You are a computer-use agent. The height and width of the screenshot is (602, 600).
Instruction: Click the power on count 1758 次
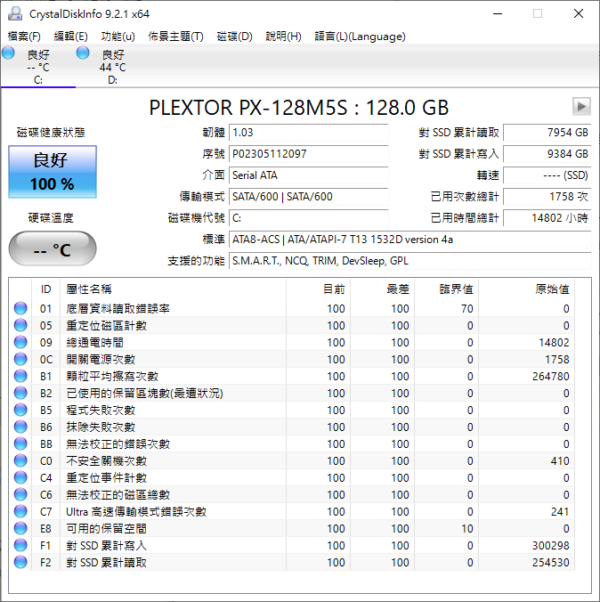pos(547,197)
